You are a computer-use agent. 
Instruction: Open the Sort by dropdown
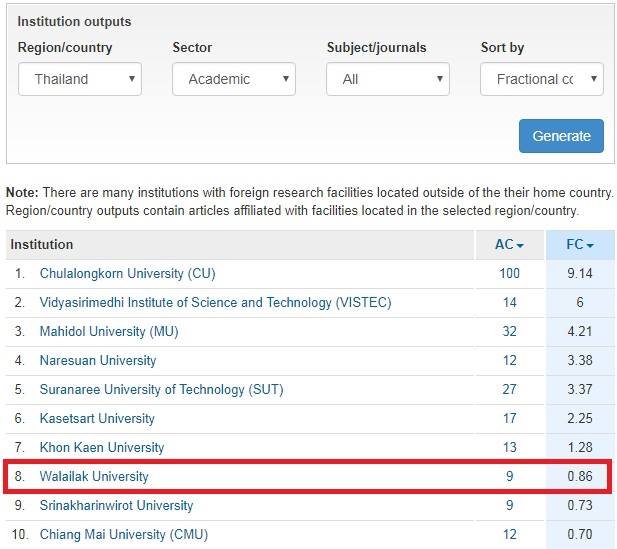pyautogui.click(x=541, y=79)
